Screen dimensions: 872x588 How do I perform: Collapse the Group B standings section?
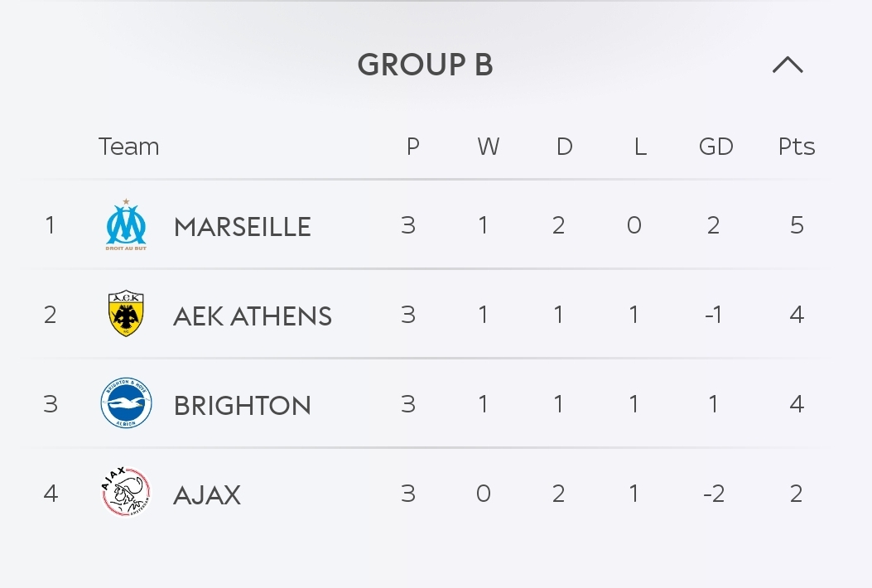[788, 65]
